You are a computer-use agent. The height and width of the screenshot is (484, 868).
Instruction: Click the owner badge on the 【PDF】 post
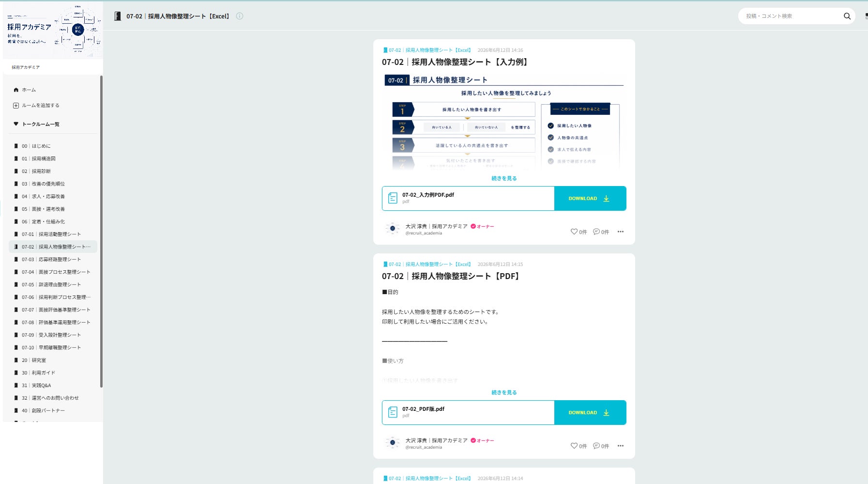coord(482,440)
